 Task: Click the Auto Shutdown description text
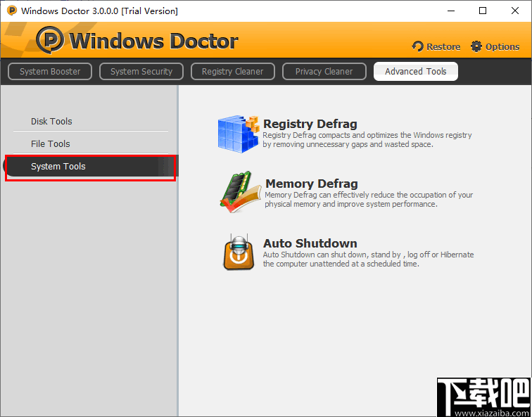369,259
